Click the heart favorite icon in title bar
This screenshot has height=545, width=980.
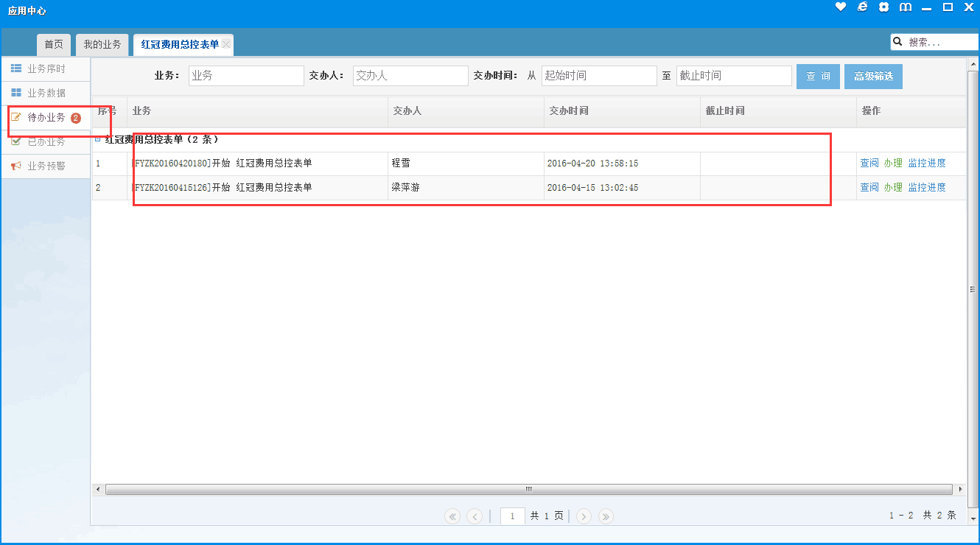(841, 7)
